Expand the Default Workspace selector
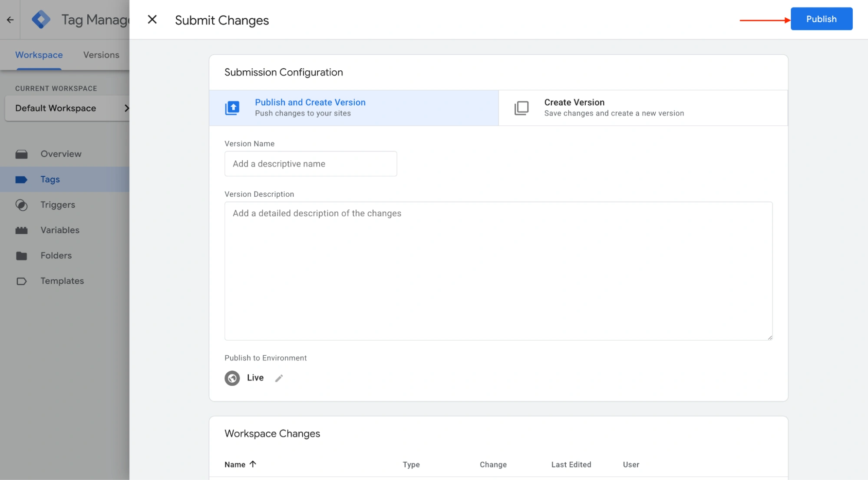 pyautogui.click(x=67, y=108)
